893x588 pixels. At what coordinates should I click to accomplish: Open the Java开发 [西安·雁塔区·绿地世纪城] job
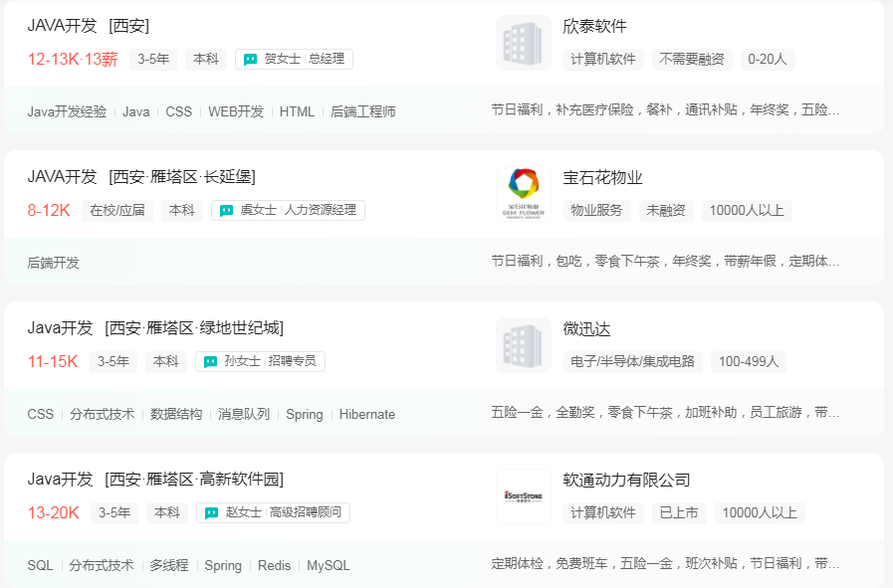click(x=155, y=328)
